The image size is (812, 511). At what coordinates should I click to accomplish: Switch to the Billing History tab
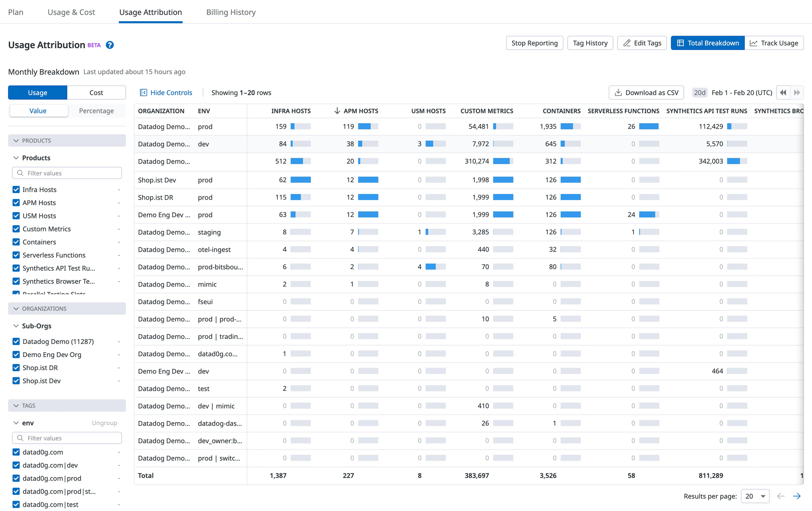[x=230, y=12]
